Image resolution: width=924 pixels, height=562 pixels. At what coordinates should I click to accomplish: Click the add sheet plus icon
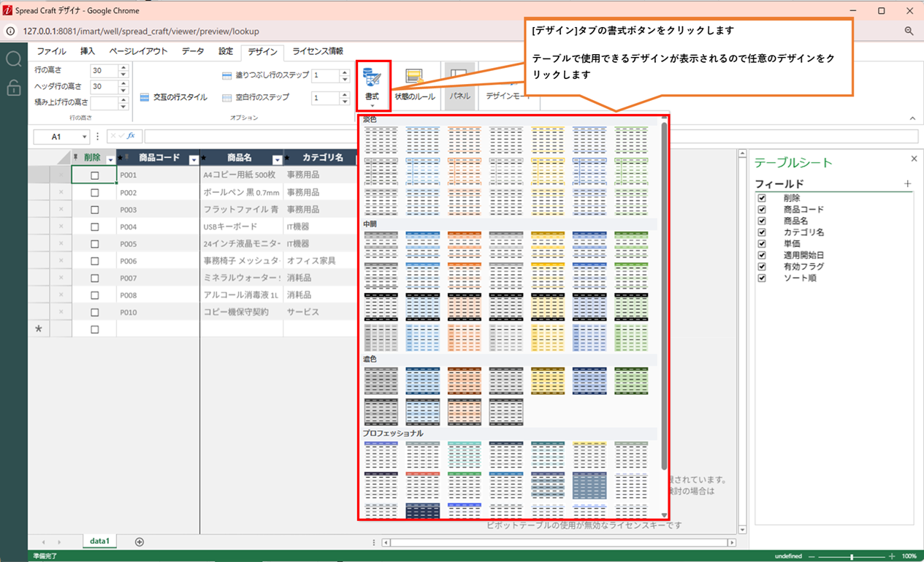click(x=140, y=542)
